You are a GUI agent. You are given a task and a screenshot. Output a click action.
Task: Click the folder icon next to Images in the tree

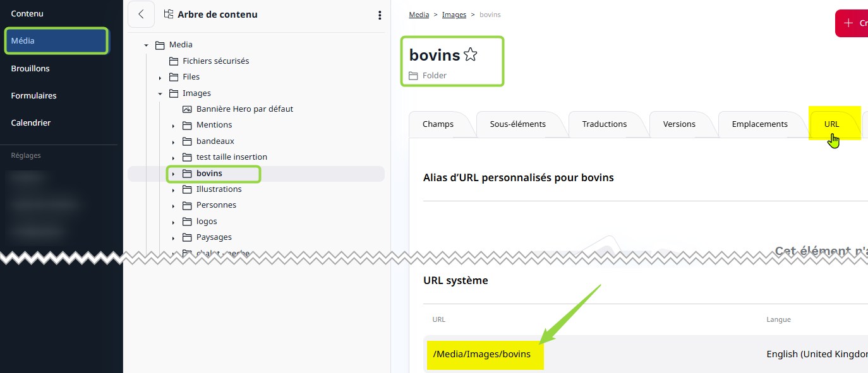(x=174, y=93)
